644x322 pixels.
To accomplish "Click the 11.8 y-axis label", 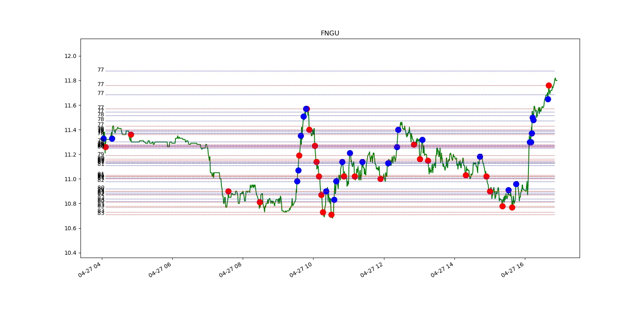I will pyautogui.click(x=70, y=80).
